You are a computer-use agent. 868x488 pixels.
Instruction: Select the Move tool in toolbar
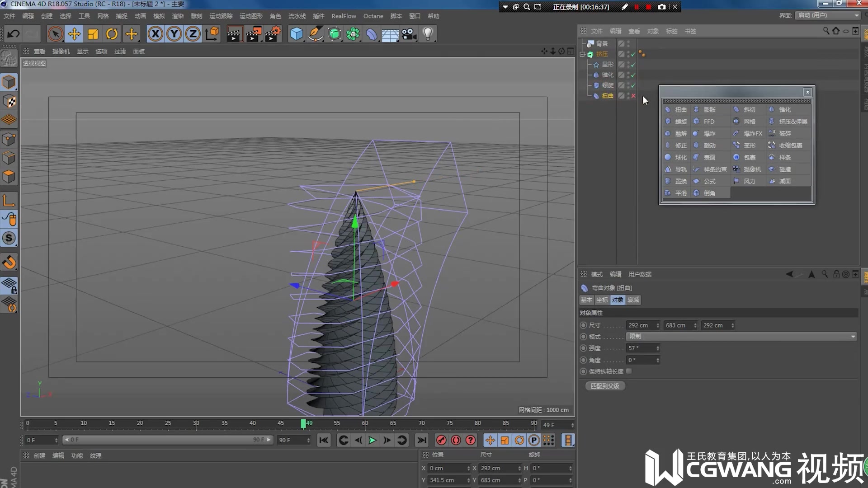click(x=74, y=34)
